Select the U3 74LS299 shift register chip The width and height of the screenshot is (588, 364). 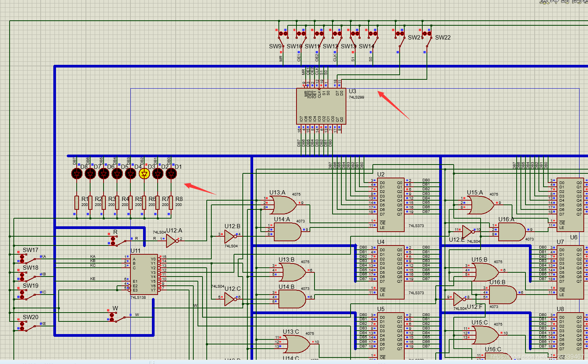tap(321, 106)
